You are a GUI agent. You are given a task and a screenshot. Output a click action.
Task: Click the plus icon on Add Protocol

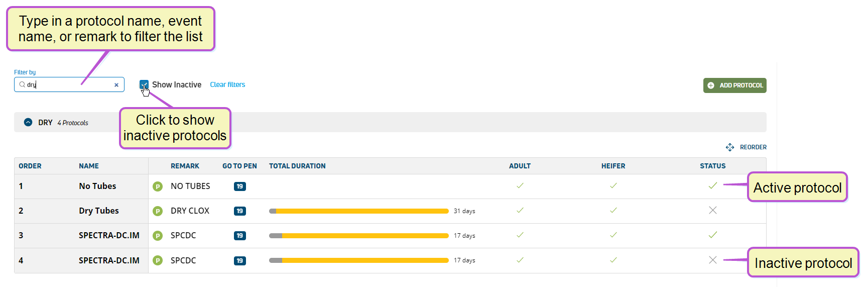point(711,85)
